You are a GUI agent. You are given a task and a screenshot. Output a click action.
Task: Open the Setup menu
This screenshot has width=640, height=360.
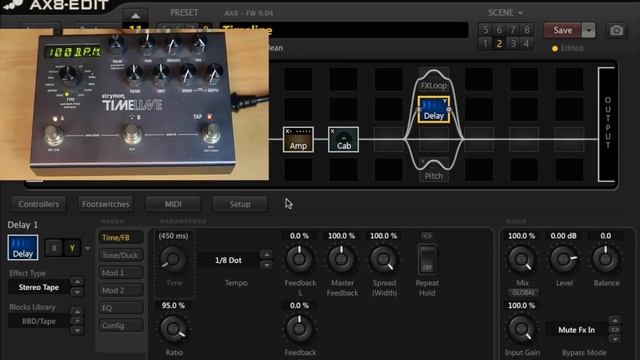240,204
